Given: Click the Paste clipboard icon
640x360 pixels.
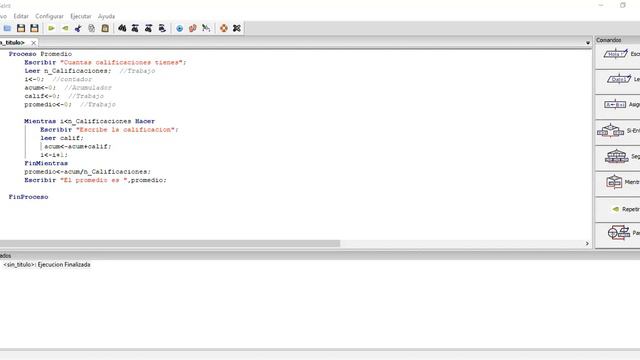Looking at the screenshot, I should coord(105,28).
